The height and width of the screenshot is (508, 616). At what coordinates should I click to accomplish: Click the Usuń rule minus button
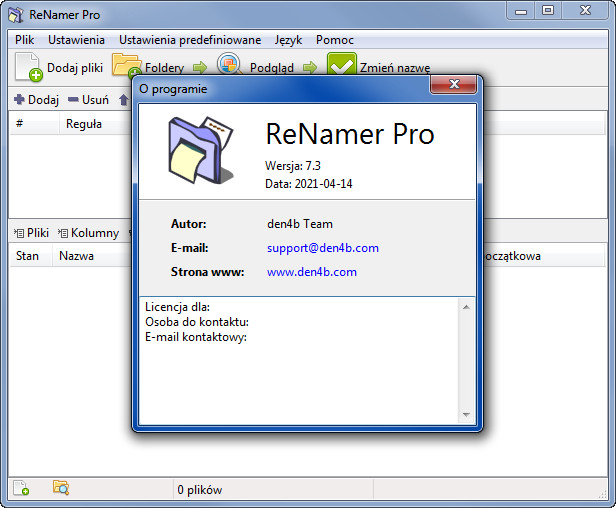(88, 100)
